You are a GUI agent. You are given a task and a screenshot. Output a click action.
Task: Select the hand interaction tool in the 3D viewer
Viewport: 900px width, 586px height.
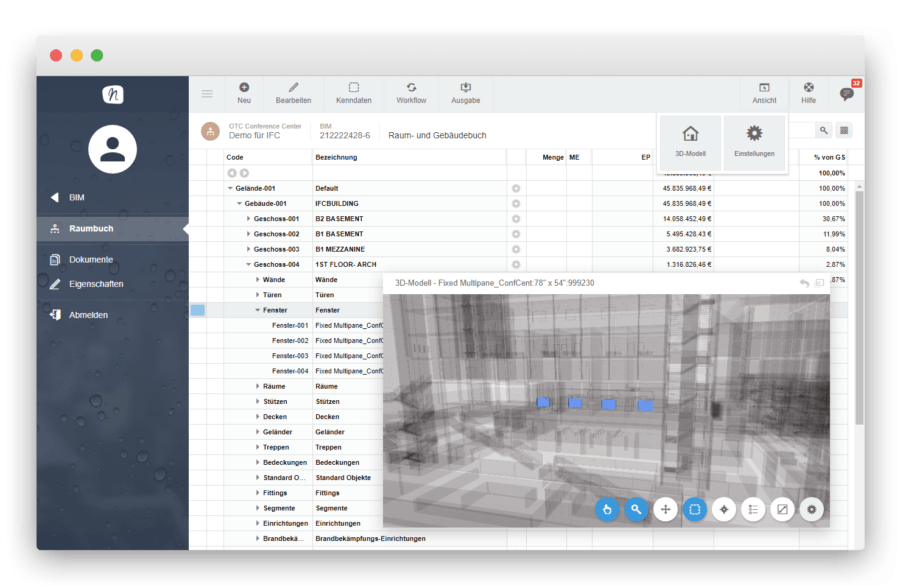coord(607,509)
